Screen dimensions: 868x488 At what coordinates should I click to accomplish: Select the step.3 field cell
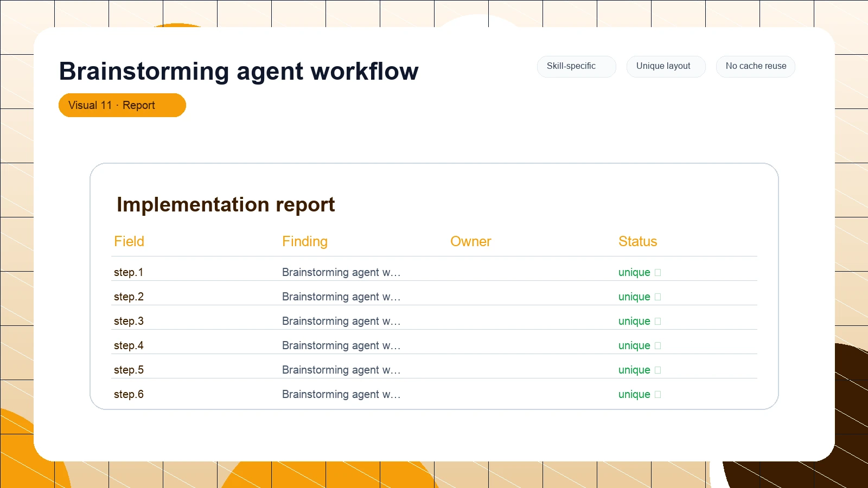point(129,321)
